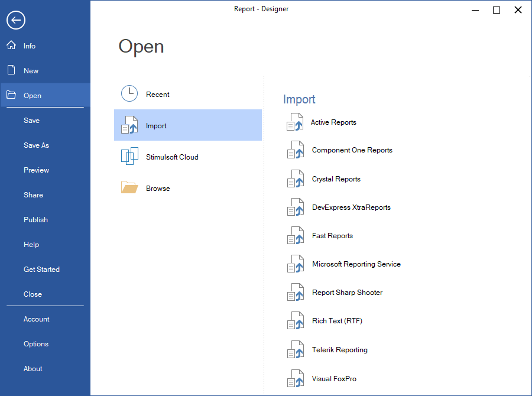Click the Info home icon
Screen dimensions: 532x396
point(11,46)
